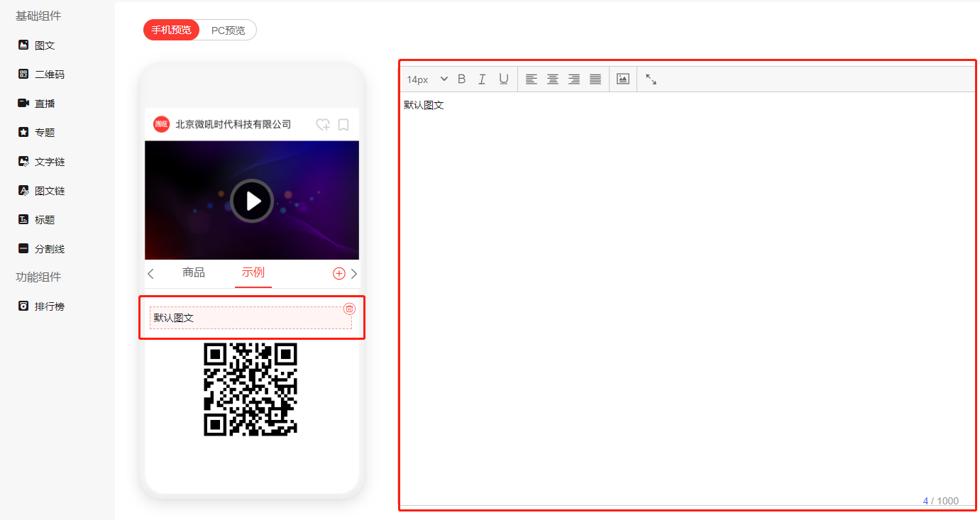The height and width of the screenshot is (520, 980).
Task: Delete the 默认图文 block with trash icon
Action: point(349,309)
